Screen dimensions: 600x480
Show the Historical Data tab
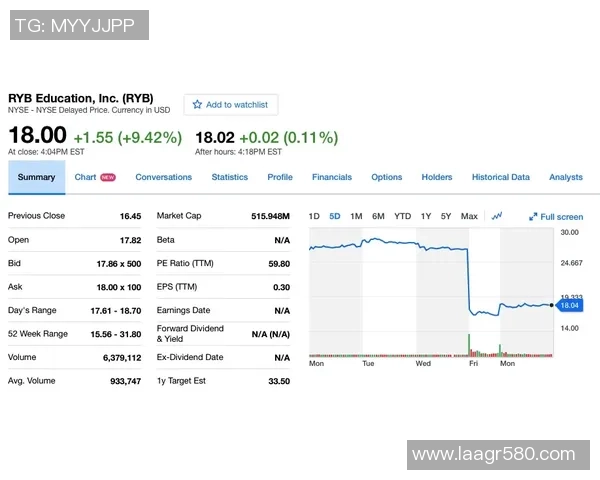pyautogui.click(x=500, y=177)
